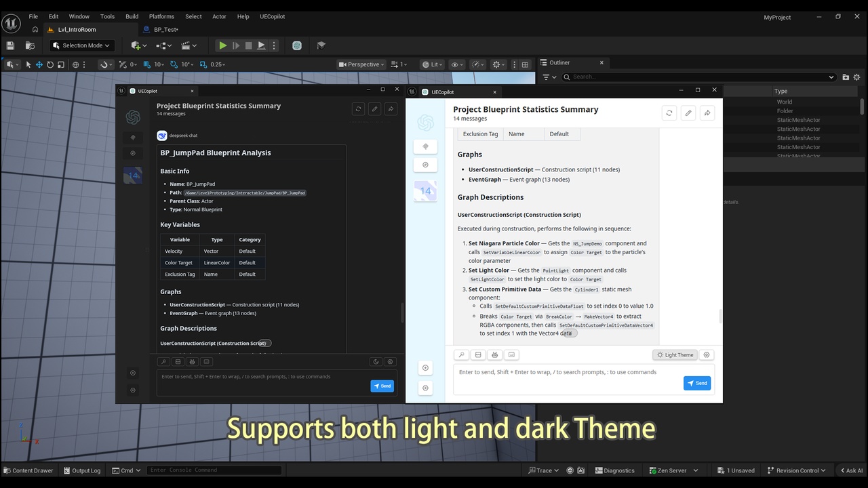Screen dimensions: 868x488
Task: Click Send in the dark UECopilot window
Action: [382, 386]
